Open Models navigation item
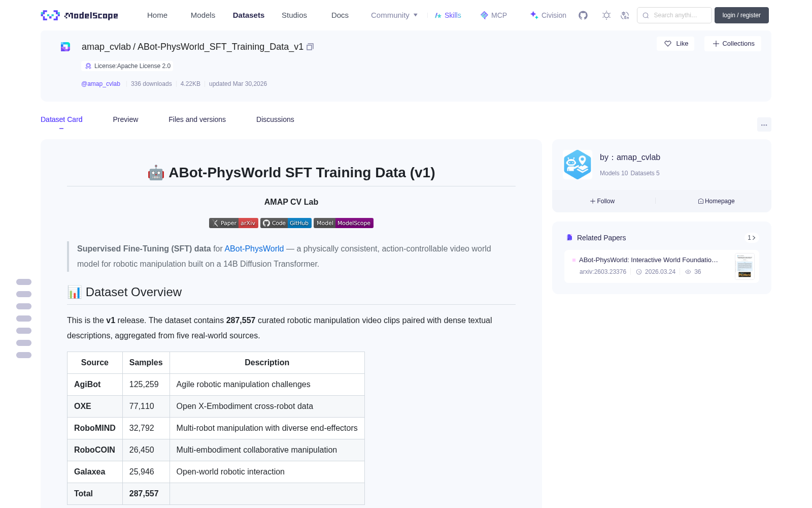 [203, 15]
